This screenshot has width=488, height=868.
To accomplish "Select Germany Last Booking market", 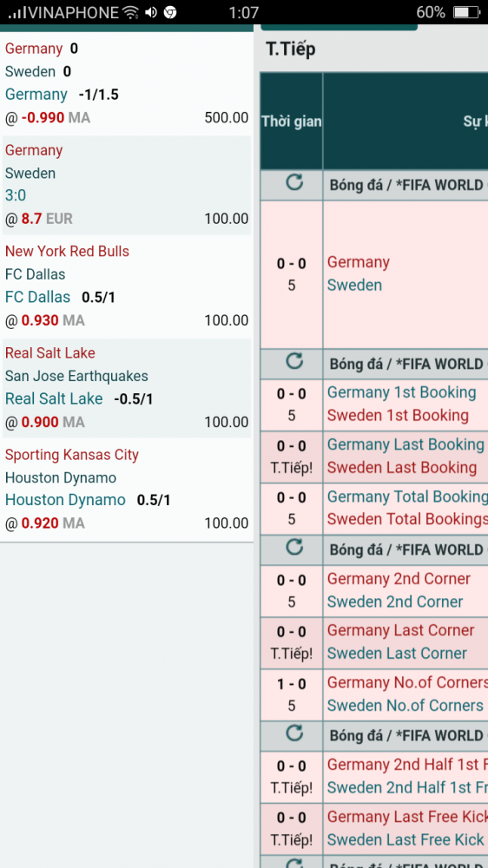I will pyautogui.click(x=406, y=444).
